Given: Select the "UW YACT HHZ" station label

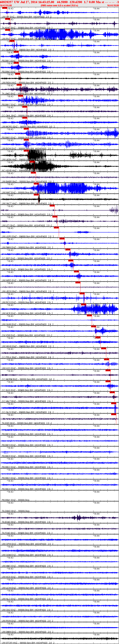Looking at the screenshot, I should pos(9,204).
